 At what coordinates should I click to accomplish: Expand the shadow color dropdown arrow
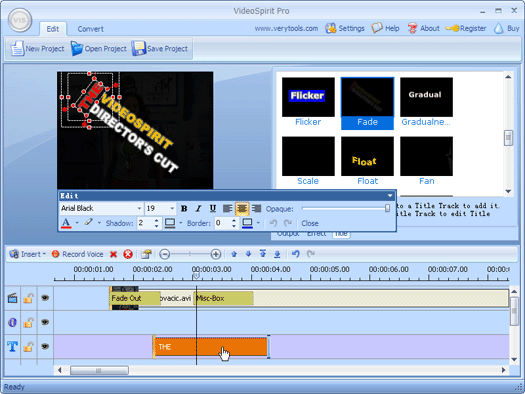pyautogui.click(x=180, y=223)
